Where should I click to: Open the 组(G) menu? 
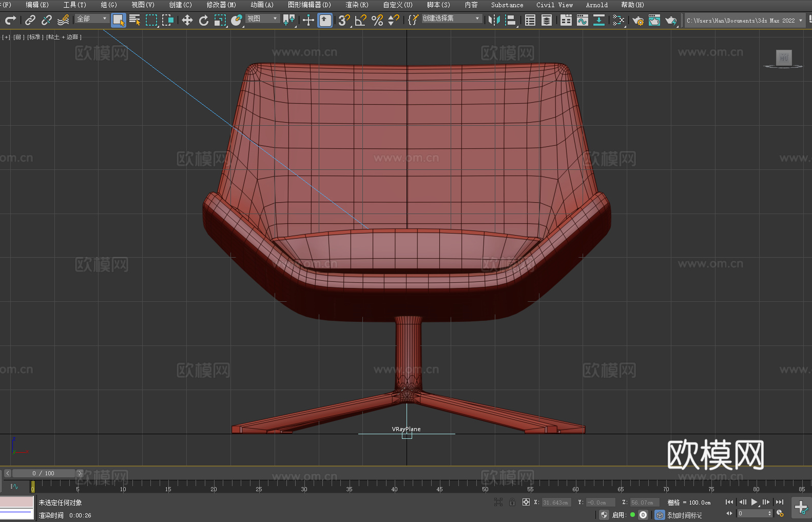109,5
